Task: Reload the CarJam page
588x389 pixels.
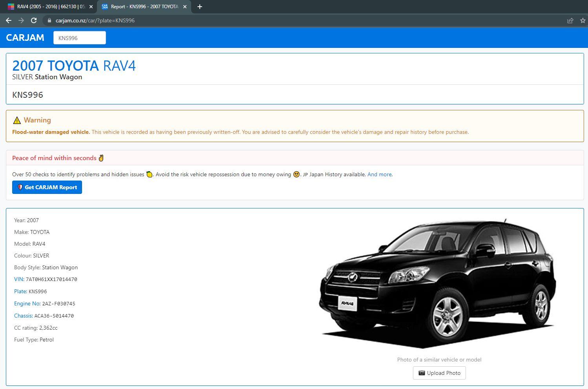Action: [x=34, y=20]
